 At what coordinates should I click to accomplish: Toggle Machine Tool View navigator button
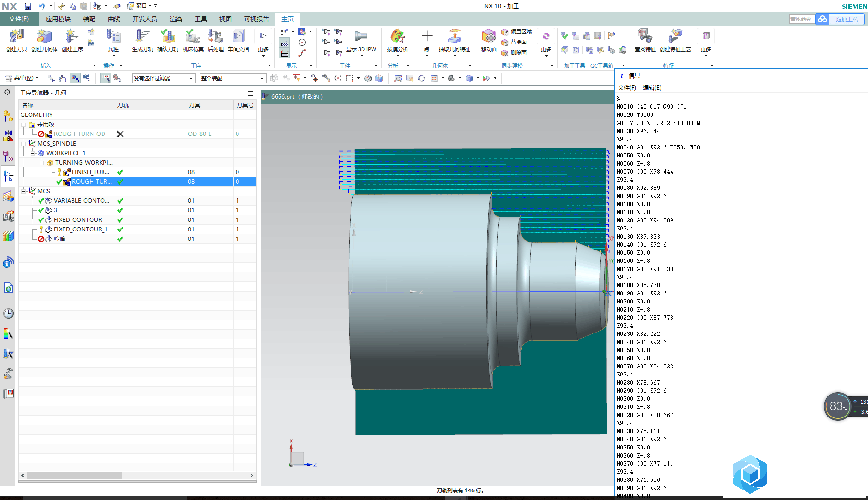click(x=62, y=78)
